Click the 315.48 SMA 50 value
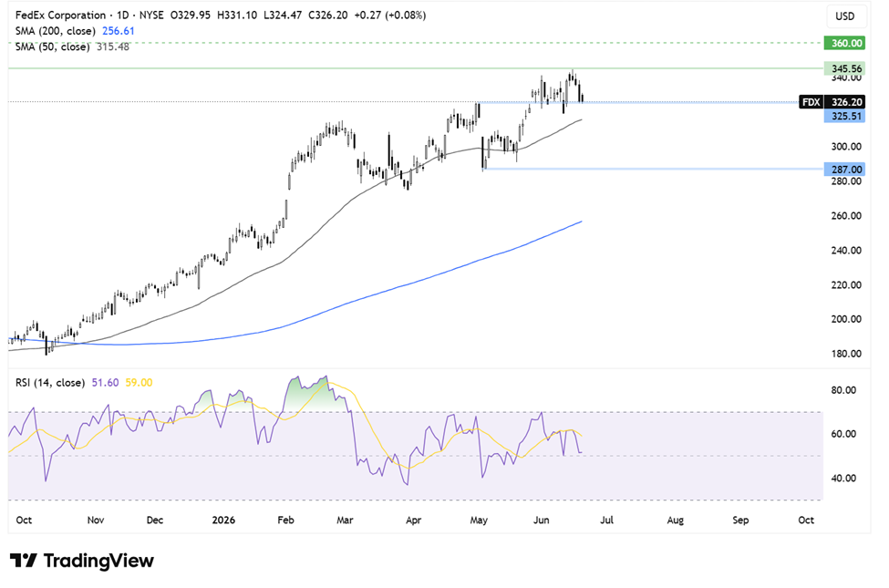The image size is (889, 588). 113,47
